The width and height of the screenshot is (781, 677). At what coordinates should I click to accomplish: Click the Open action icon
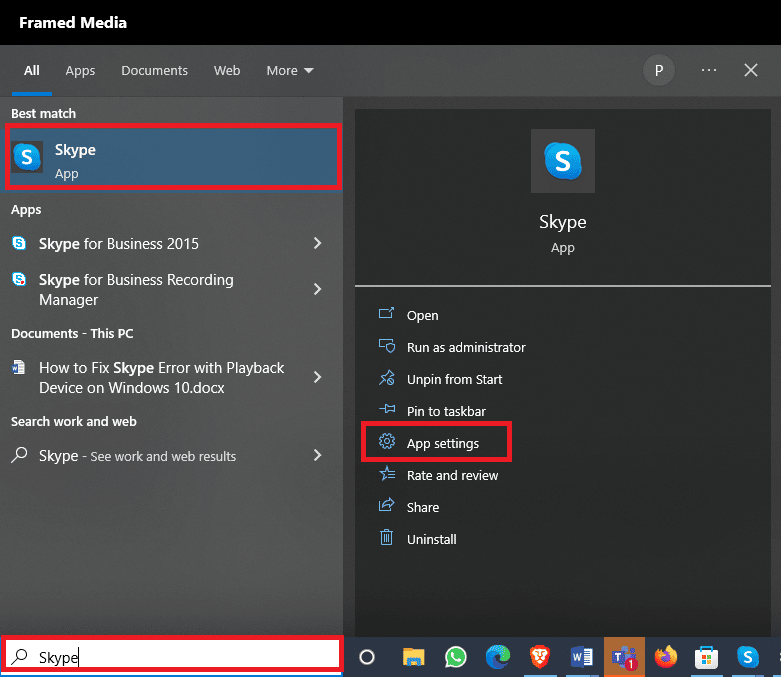click(x=387, y=313)
